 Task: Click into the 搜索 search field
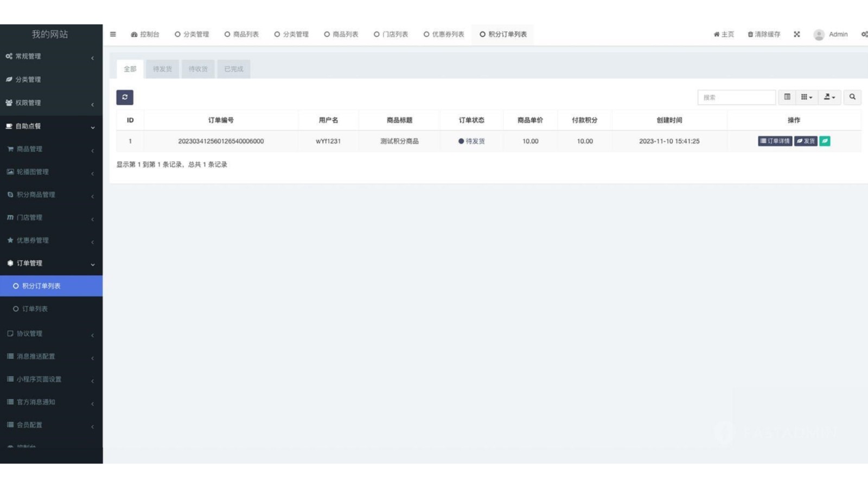pos(736,97)
